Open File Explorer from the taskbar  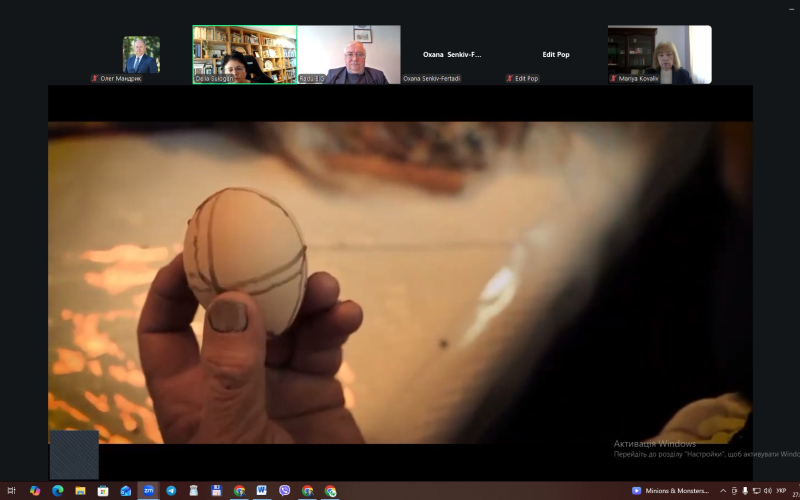click(x=80, y=491)
